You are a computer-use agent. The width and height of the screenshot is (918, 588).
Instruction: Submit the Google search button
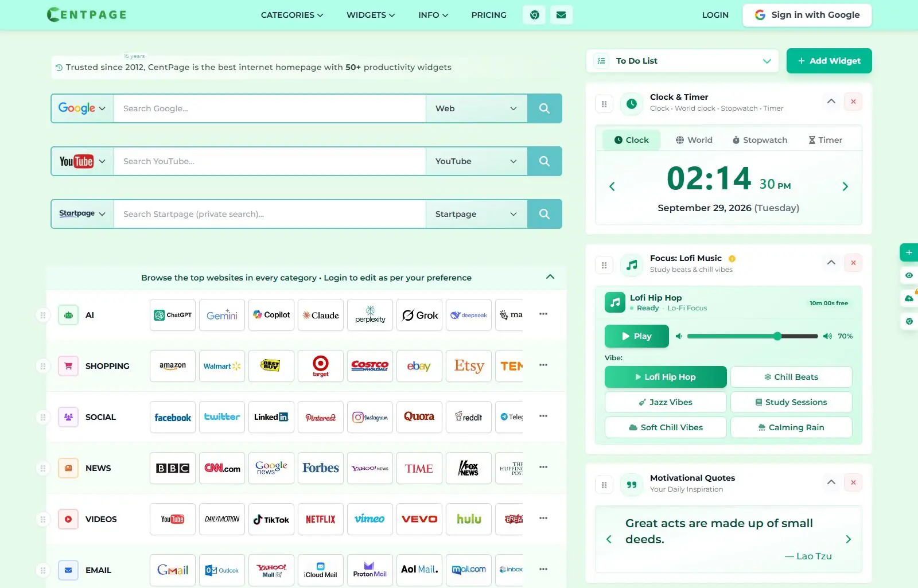tap(544, 108)
